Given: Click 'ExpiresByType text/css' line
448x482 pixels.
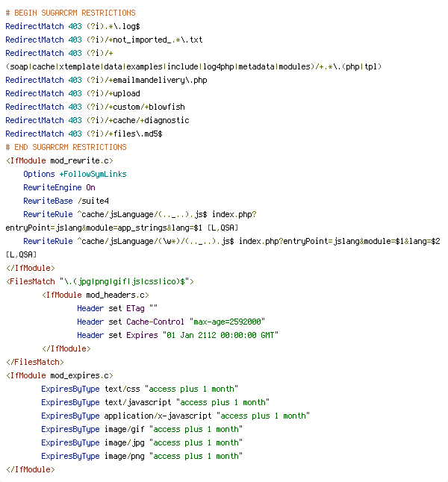Looking at the screenshot, I should coord(140,389).
